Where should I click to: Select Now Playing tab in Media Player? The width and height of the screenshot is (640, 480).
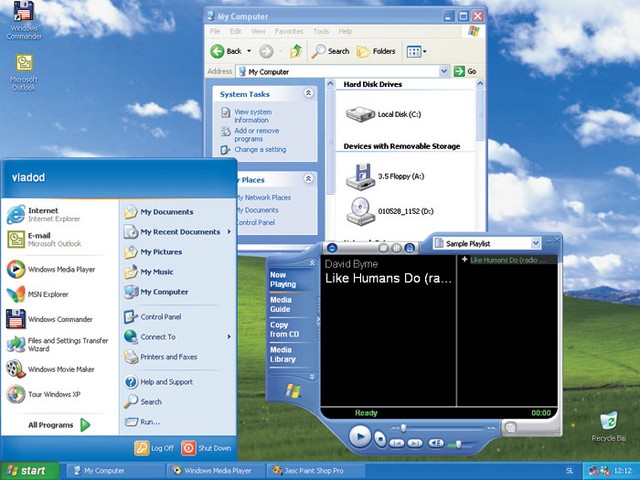click(283, 280)
